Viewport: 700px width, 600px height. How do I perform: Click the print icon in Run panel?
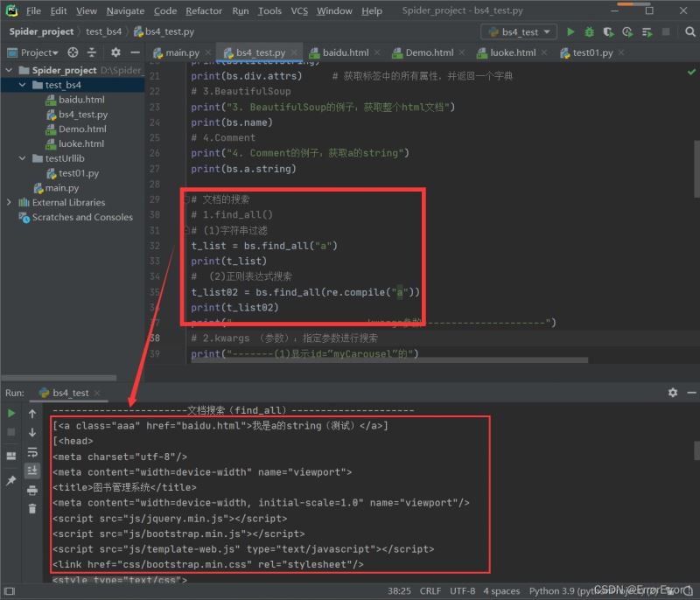pos(32,491)
